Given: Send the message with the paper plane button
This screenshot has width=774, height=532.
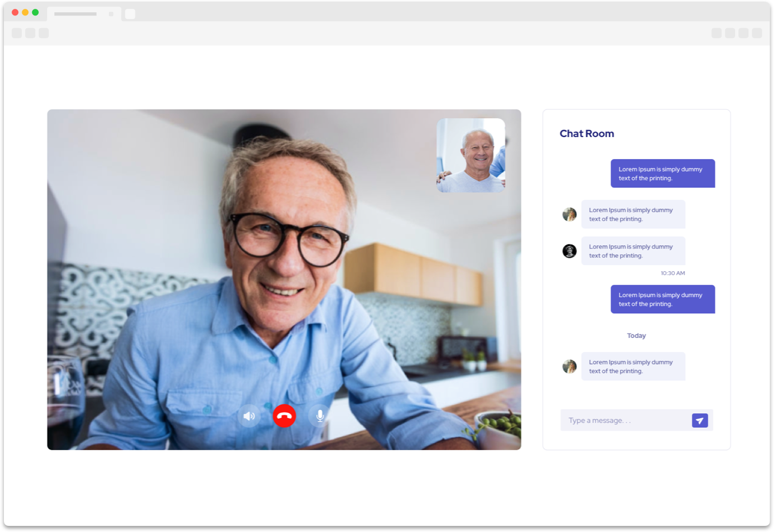Looking at the screenshot, I should 700,420.
